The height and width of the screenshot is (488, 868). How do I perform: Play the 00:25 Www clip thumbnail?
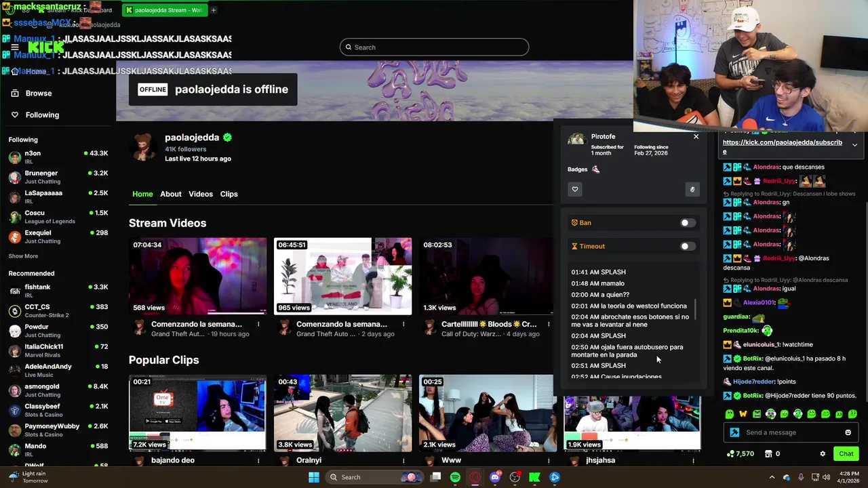click(488, 413)
